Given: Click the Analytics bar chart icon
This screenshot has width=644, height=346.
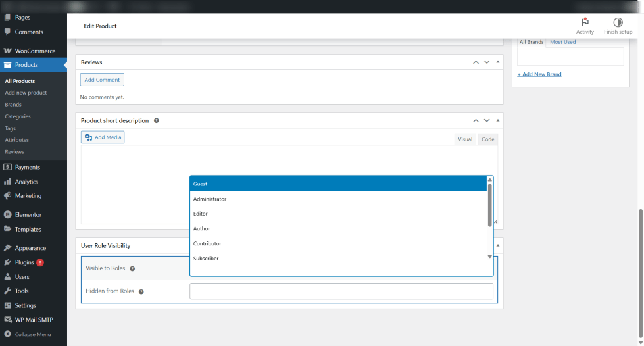Looking at the screenshot, I should click(7, 181).
